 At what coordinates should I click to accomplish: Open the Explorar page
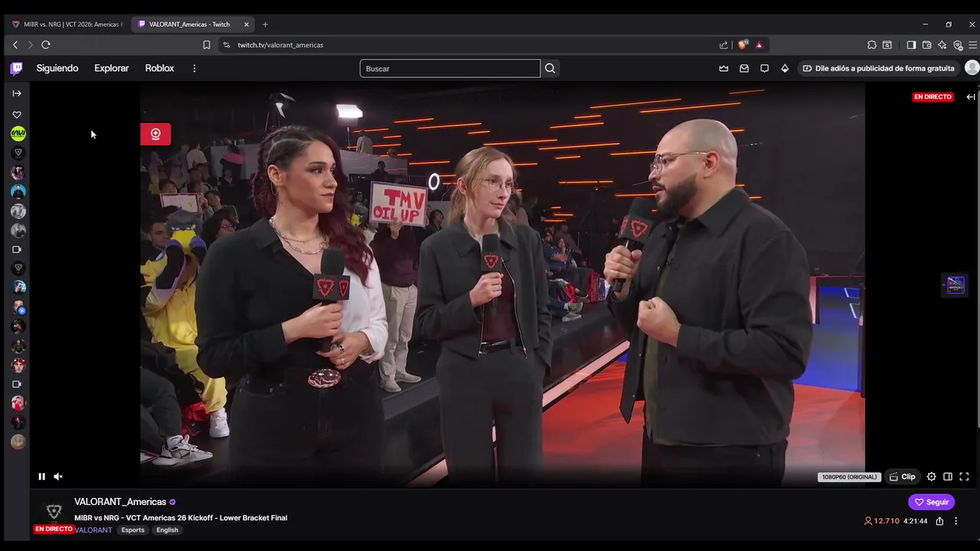(x=112, y=68)
